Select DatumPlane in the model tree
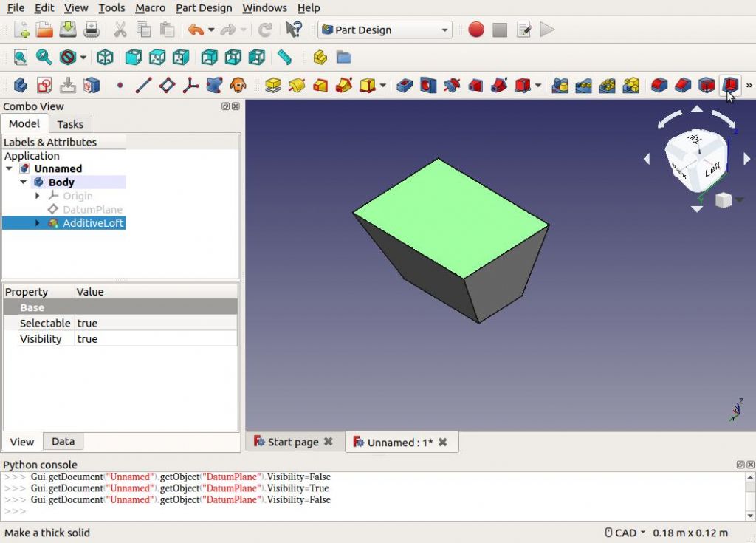Image resolution: width=756 pixels, height=543 pixels. click(x=92, y=209)
